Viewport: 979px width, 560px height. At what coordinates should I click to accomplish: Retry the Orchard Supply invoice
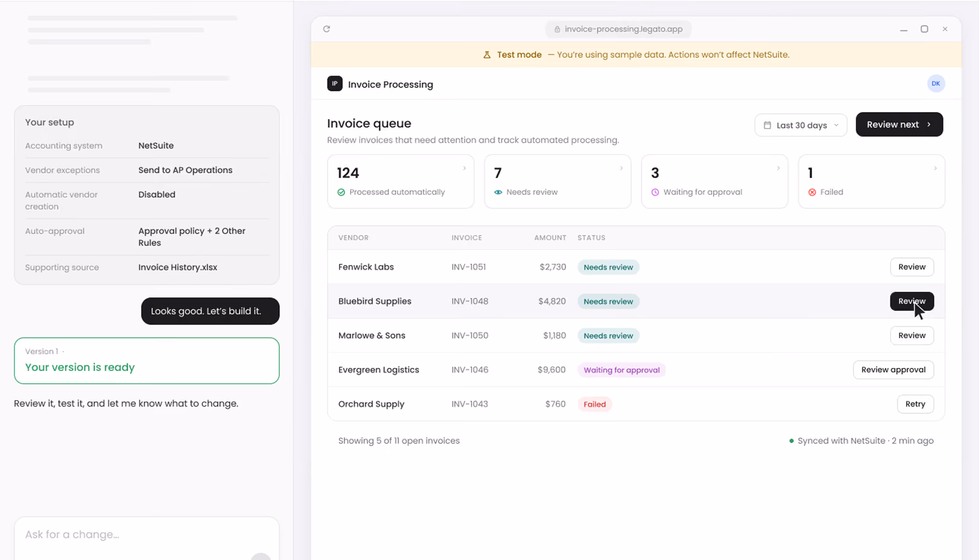point(915,404)
